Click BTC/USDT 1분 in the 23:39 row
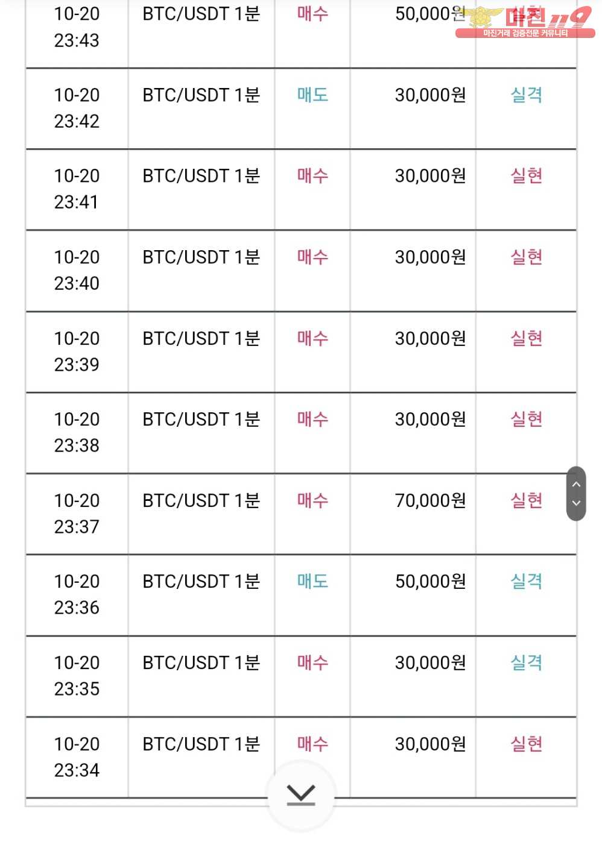 [201, 338]
